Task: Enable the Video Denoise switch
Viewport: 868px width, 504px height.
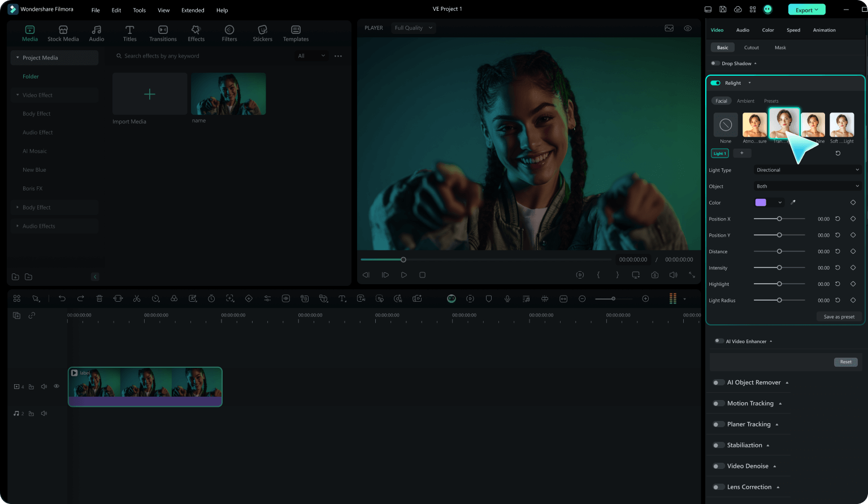Action: click(718, 466)
